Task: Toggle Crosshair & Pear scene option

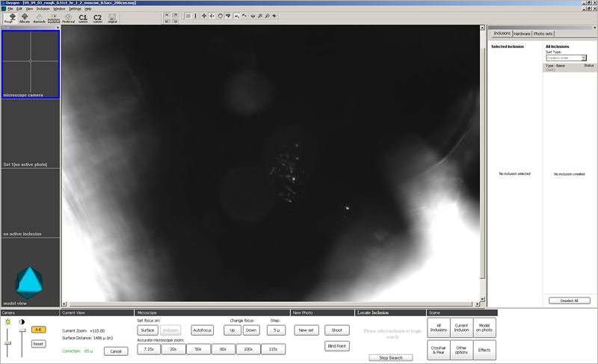Action: (439, 348)
